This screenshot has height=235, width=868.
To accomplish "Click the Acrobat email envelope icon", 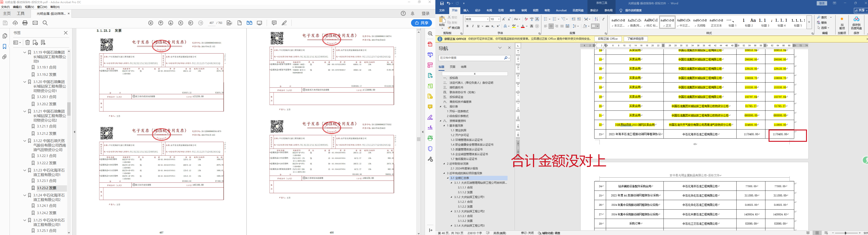I will pos(35,23).
